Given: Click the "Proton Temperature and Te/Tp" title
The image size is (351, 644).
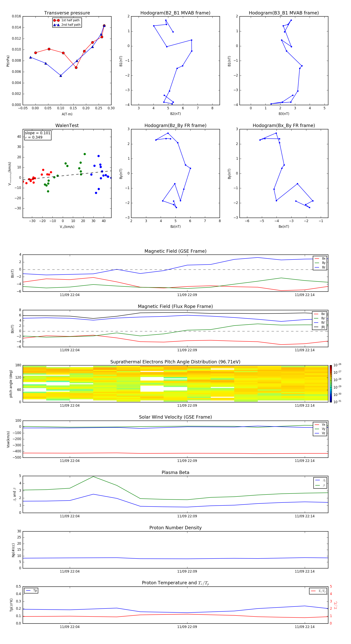Looking at the screenshot, I should tap(175, 583).
